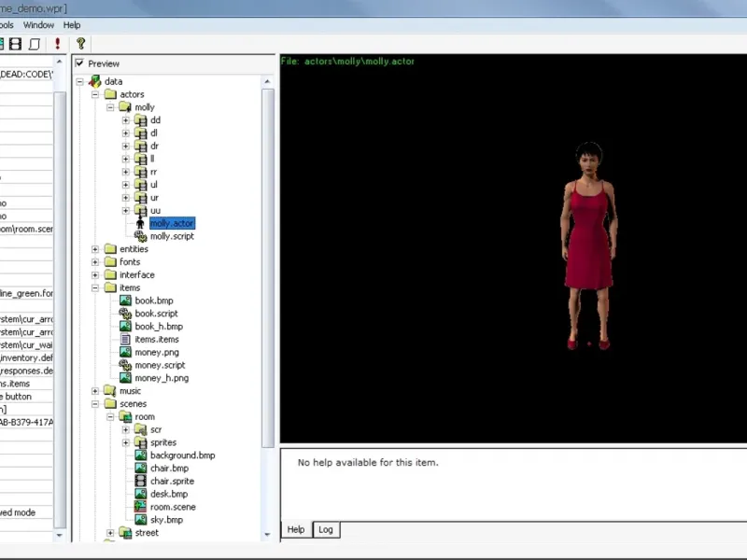Viewport: 747px width, 560px height.
Task: Click the ll sprite folder icon
Action: tap(141, 159)
